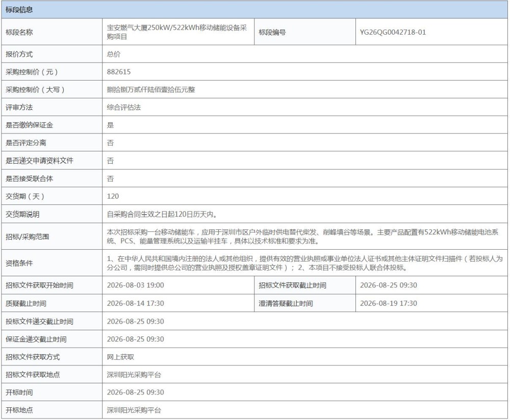The height and width of the screenshot is (420, 510).
Task: Select the 招标文件获取开始时间 label
Action: point(39,285)
